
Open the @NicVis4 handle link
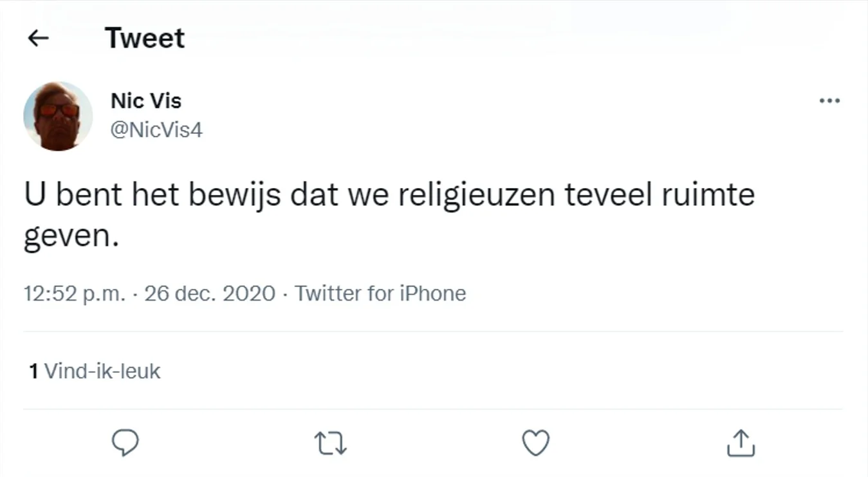point(156,130)
